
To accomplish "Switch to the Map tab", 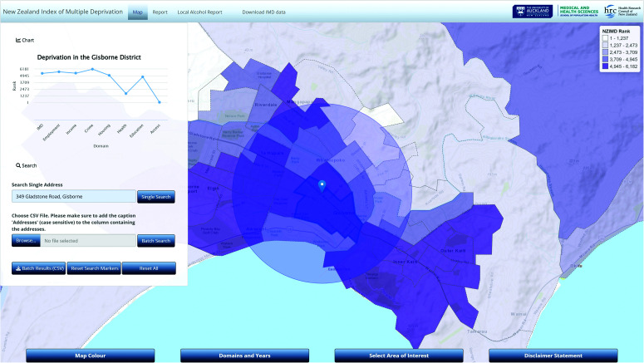I will (138, 12).
